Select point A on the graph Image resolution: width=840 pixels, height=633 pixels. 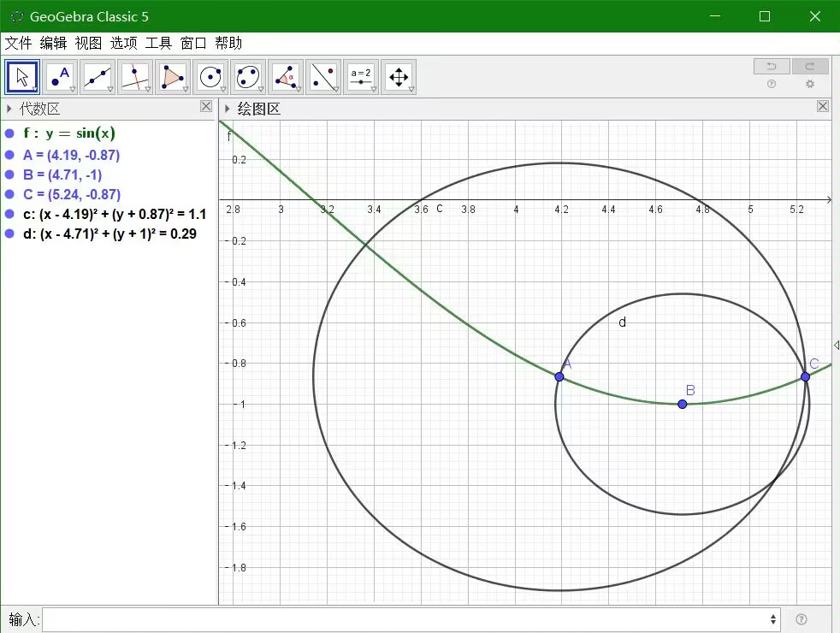click(559, 377)
